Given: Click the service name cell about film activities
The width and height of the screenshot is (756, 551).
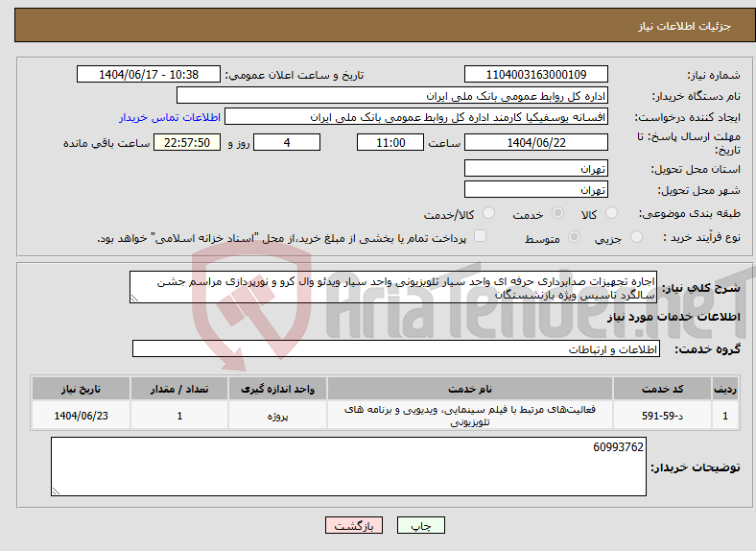Looking at the screenshot, I should pos(470,416).
